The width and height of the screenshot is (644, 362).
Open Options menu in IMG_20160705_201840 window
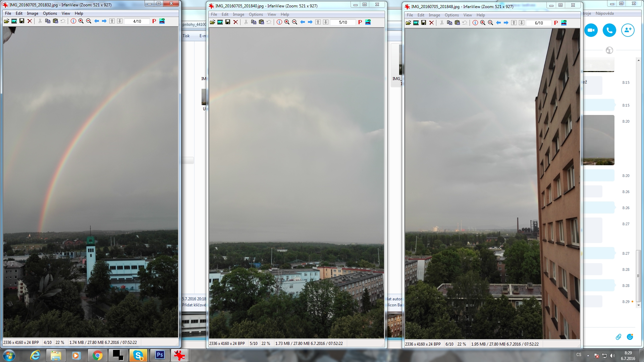[256, 14]
